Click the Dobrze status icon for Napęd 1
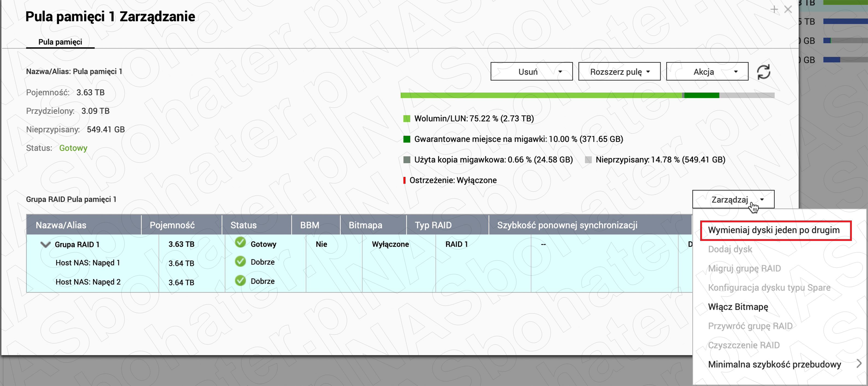This screenshot has height=386, width=868. point(240,261)
